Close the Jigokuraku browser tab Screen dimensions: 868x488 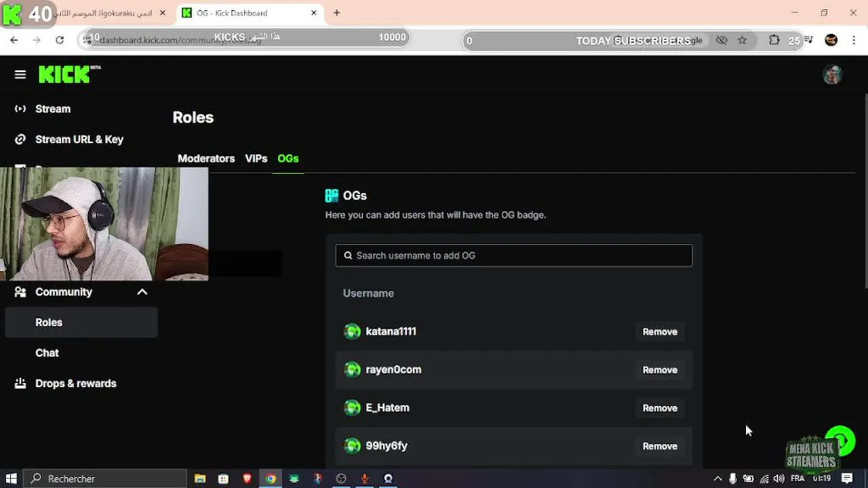pos(162,13)
